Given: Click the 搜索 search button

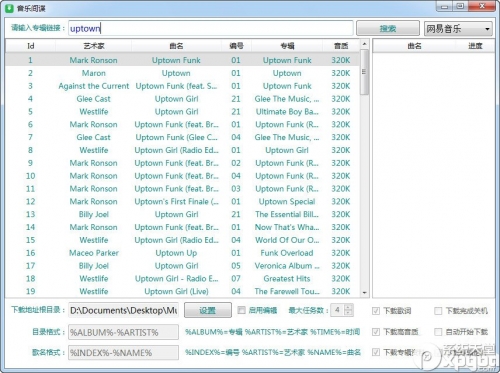Looking at the screenshot, I should 388,28.
